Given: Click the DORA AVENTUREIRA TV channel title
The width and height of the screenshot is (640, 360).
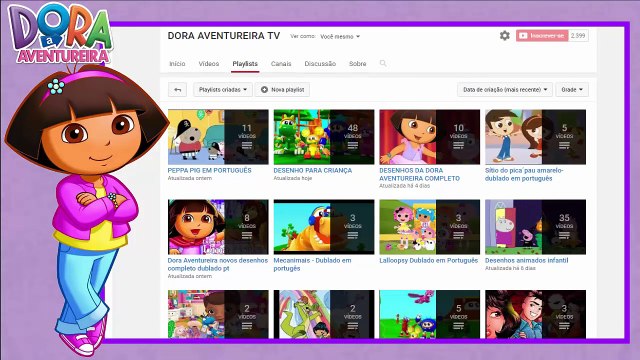Looking at the screenshot, I should point(224,36).
